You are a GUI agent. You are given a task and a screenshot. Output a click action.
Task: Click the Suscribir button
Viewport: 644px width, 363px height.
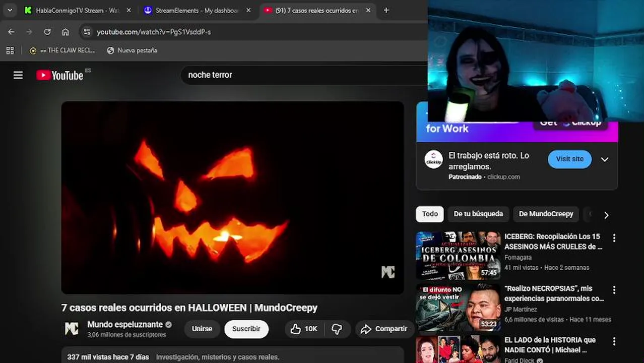click(x=246, y=329)
